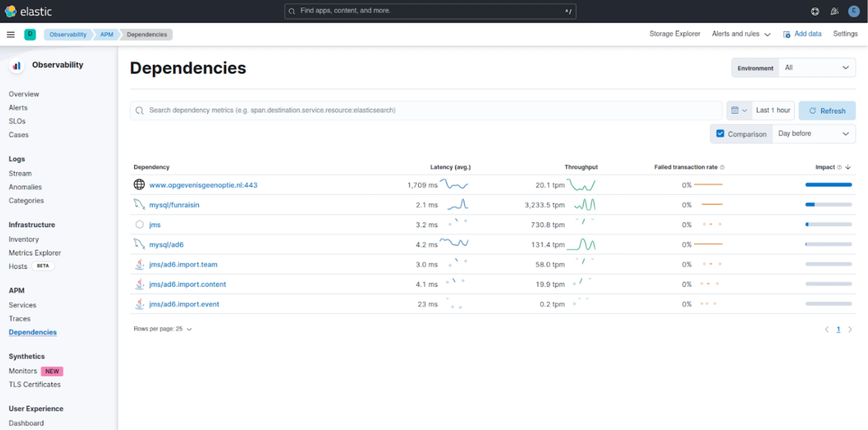Open Services under APM
Image resolution: width=868 pixels, height=430 pixels.
click(22, 305)
